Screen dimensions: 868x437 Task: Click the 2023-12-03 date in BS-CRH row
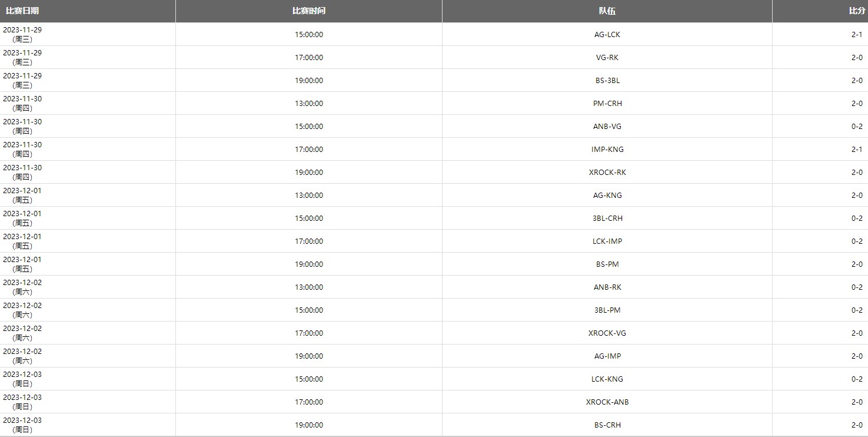coord(22,420)
